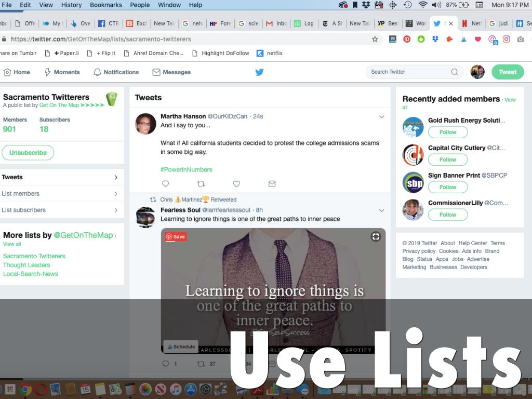Click the green Tweet button
The width and height of the screenshot is (532, 399).
508,72
